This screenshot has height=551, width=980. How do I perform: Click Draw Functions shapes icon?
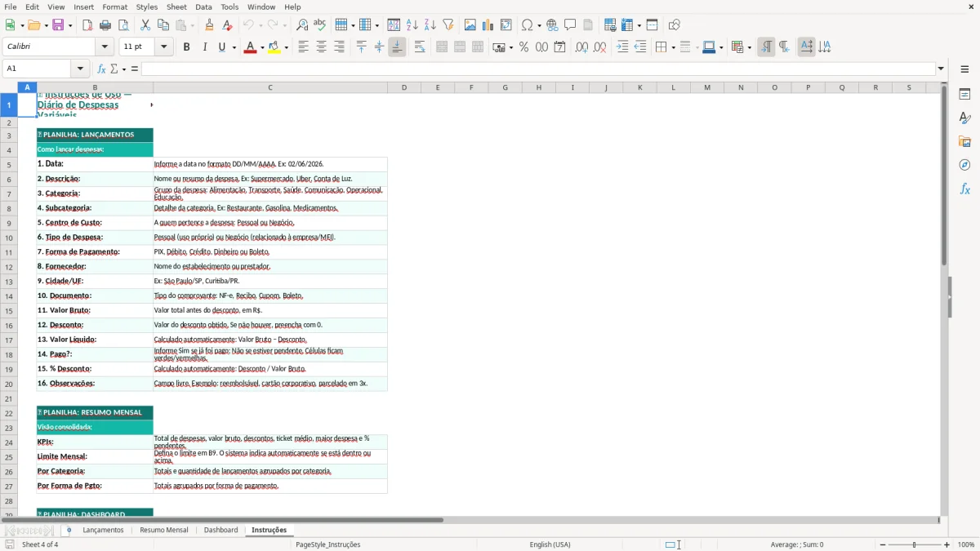[x=674, y=25]
